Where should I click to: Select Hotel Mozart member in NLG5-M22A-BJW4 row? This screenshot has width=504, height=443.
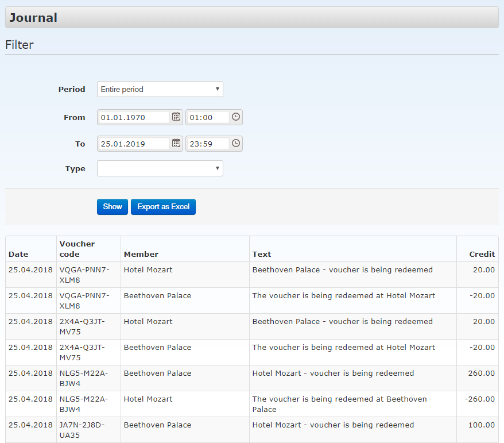coord(148,399)
